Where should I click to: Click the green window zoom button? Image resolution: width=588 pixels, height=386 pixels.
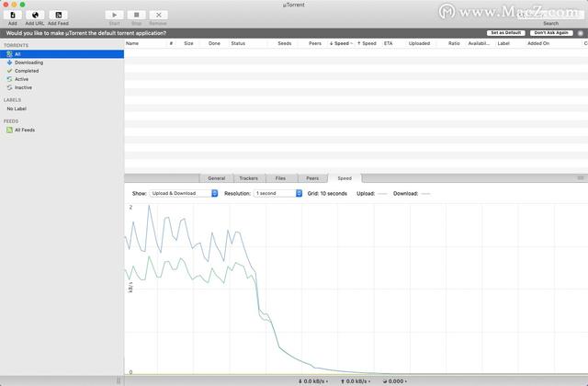(x=22, y=5)
